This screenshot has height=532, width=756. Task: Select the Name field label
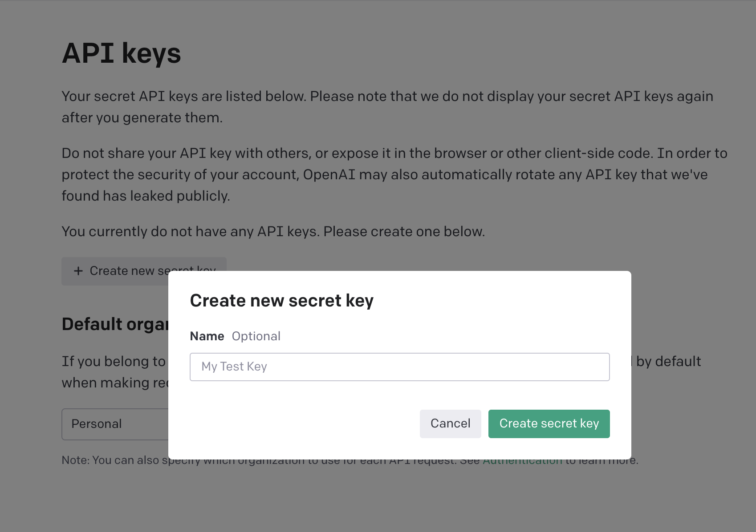207,336
